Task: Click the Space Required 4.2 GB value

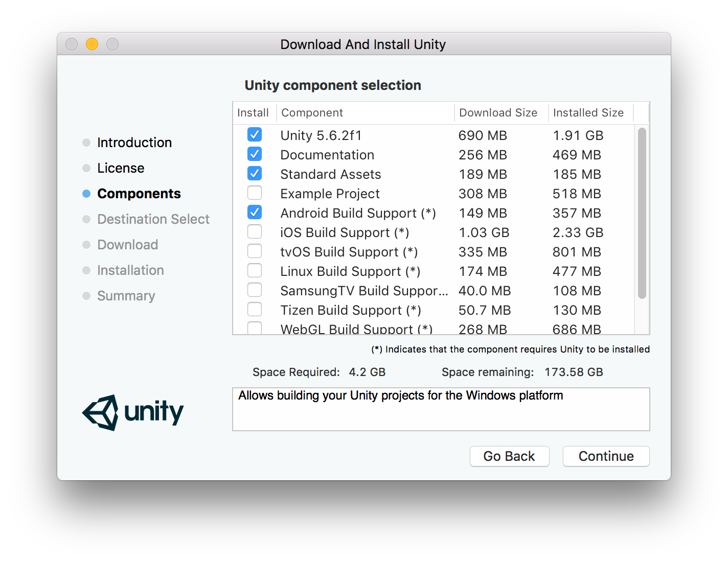Action: 367,372
